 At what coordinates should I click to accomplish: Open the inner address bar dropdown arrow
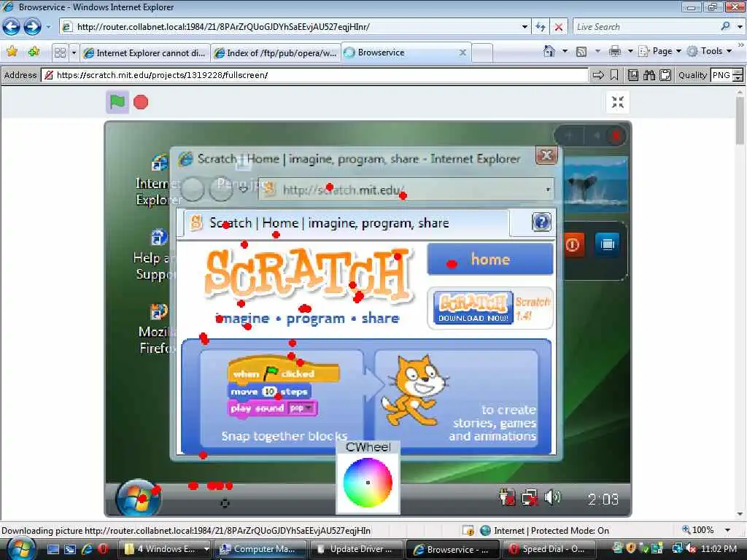tap(549, 190)
